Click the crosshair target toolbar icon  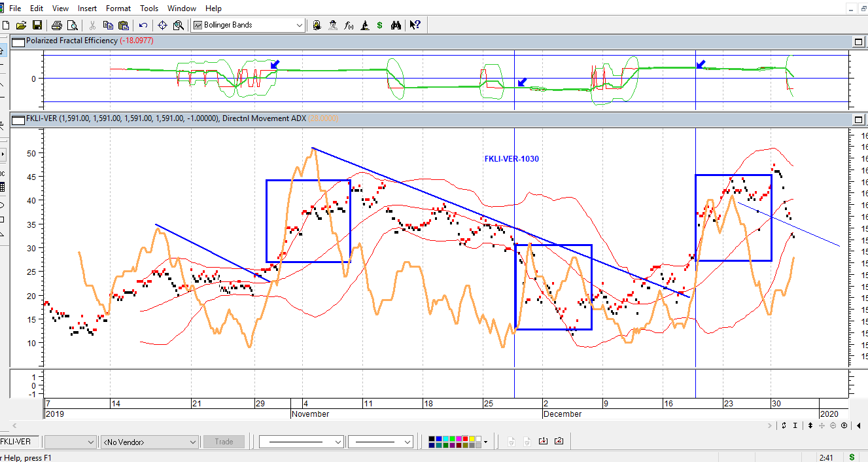(x=162, y=25)
